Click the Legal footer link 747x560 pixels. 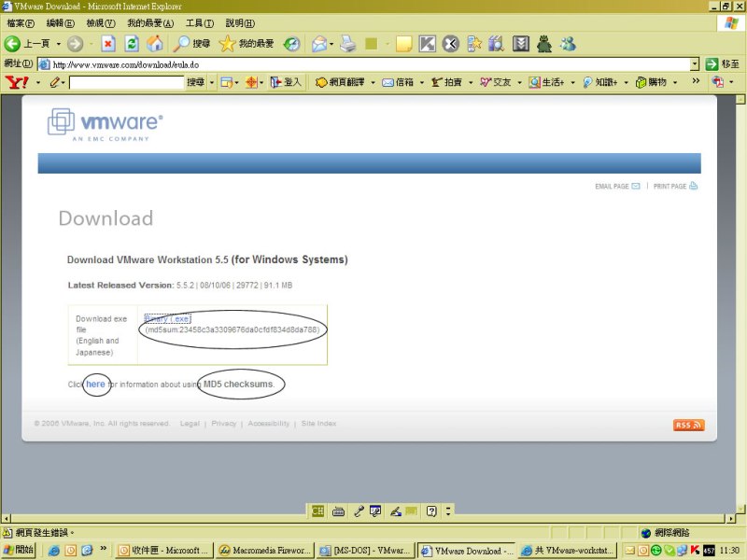[x=190, y=424]
